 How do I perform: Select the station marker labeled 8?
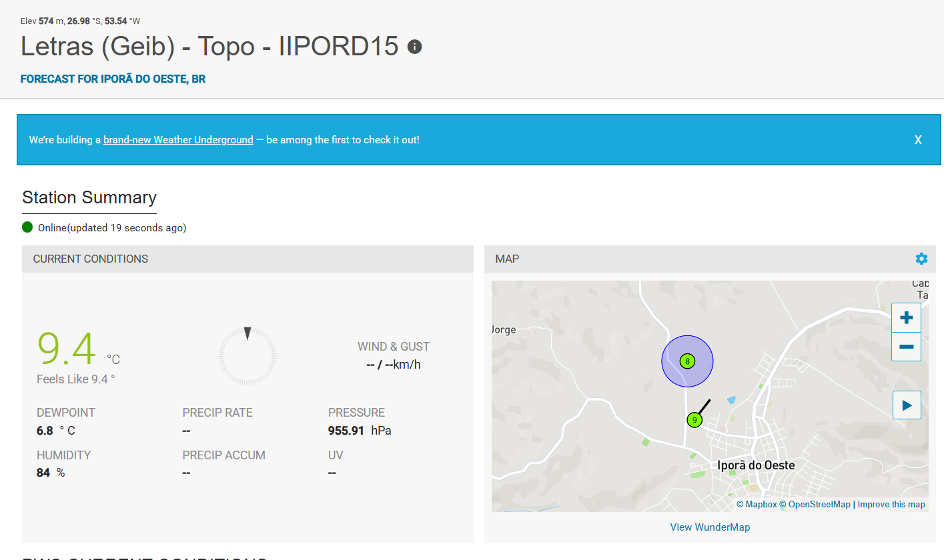coord(687,361)
